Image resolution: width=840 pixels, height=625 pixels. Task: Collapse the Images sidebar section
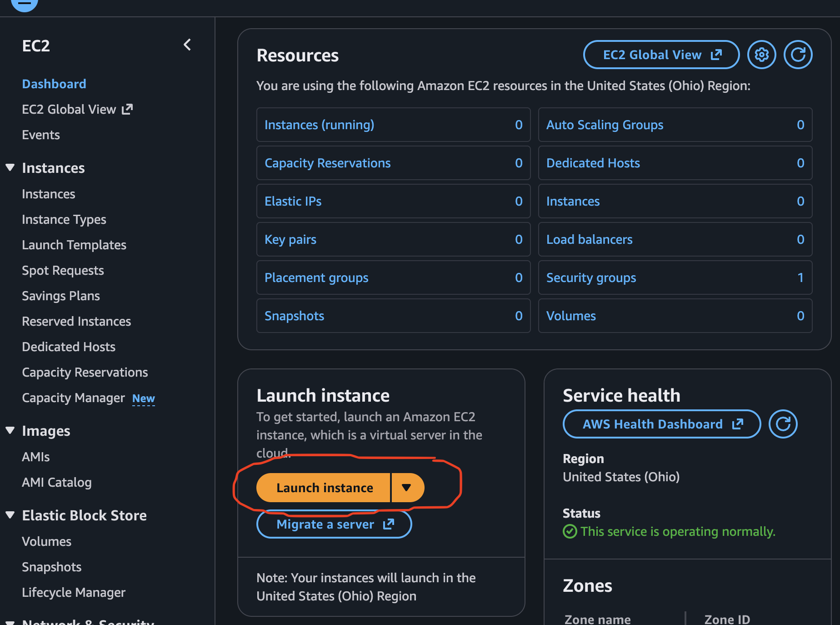click(10, 431)
